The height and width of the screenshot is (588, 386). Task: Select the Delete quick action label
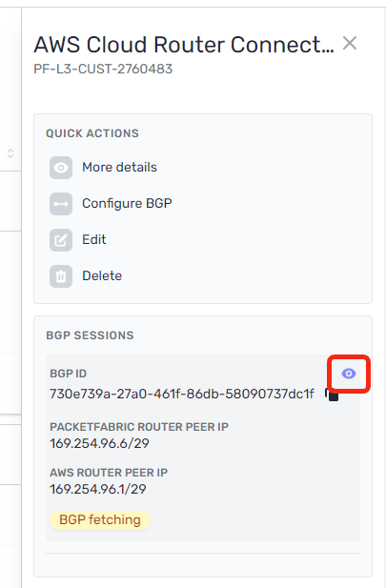click(x=102, y=276)
